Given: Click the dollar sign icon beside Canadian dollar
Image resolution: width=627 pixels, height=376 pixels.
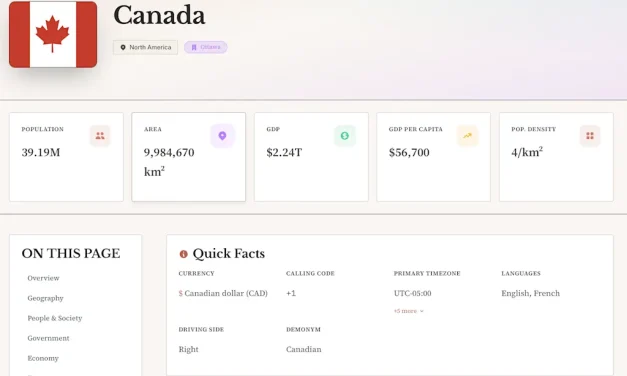Looking at the screenshot, I should tap(181, 294).
